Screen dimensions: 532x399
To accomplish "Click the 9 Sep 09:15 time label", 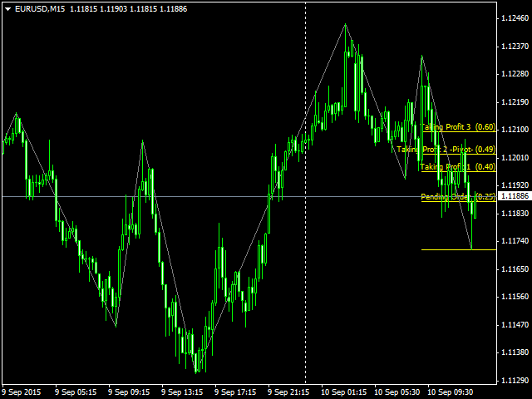I will [129, 392].
